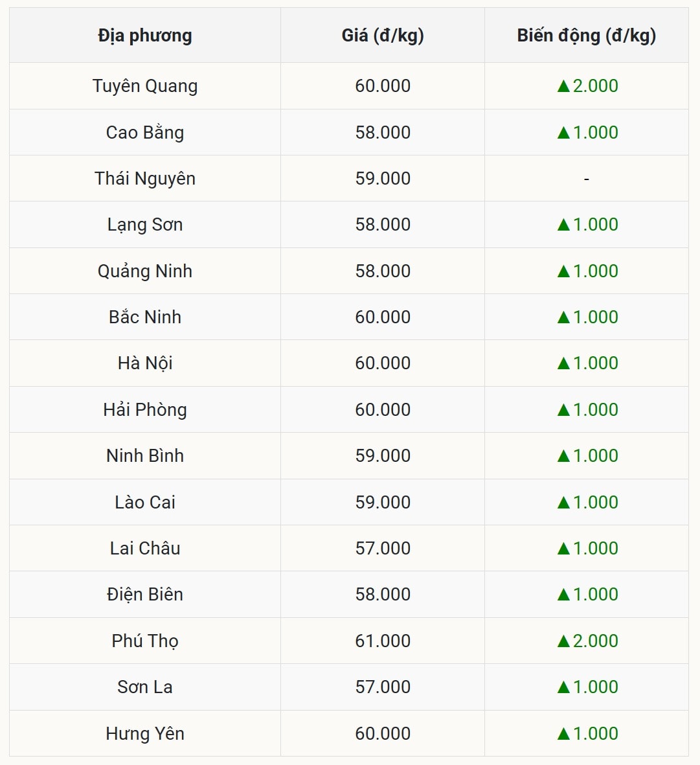Select the 61.000 price for Phú Thọ
The height and width of the screenshot is (765, 700).
point(383,641)
